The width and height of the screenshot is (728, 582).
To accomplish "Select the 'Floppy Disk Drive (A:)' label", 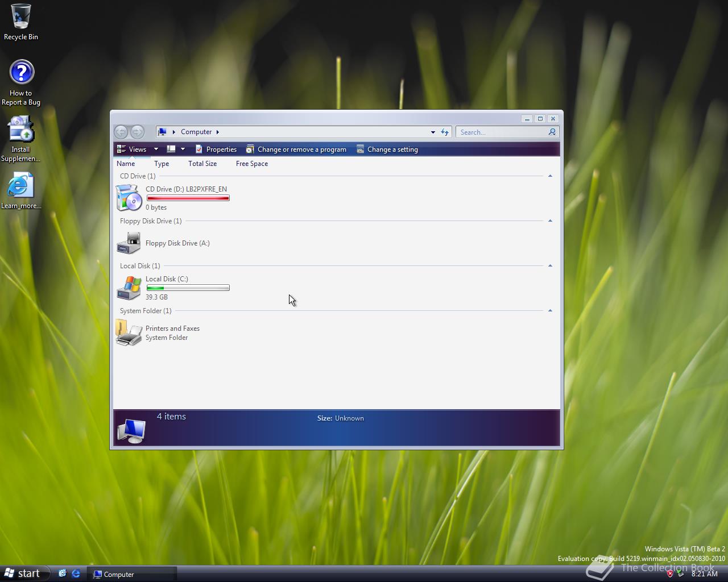I will (x=177, y=243).
